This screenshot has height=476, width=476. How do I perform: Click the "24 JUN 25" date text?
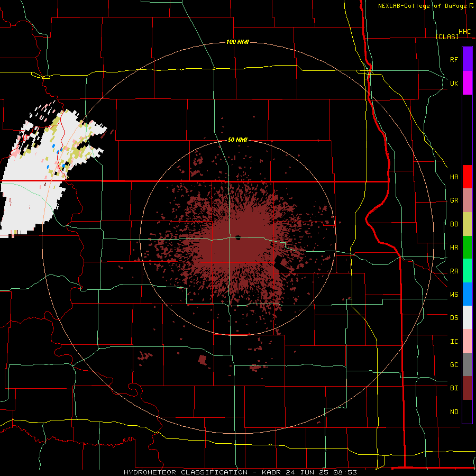[x=307, y=472]
